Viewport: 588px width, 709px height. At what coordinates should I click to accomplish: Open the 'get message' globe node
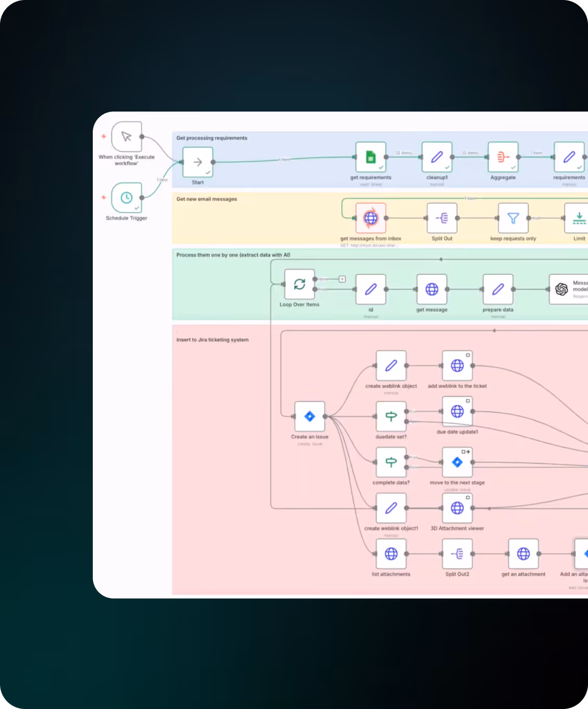(432, 289)
